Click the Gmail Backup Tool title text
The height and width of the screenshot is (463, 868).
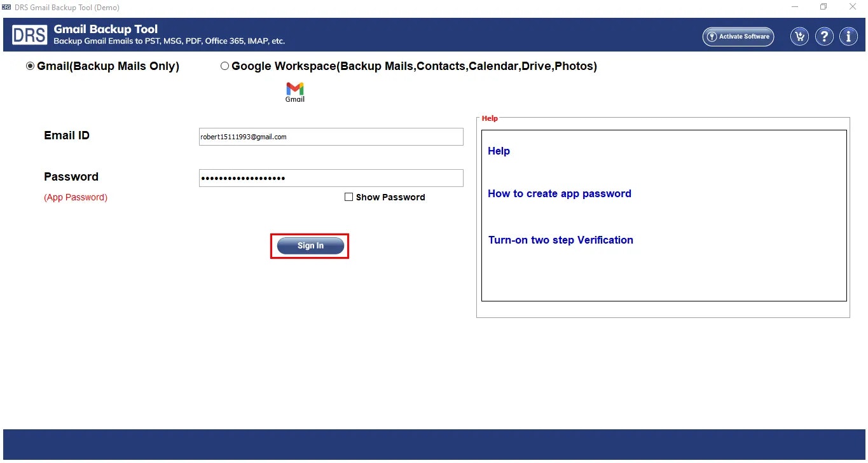click(106, 29)
